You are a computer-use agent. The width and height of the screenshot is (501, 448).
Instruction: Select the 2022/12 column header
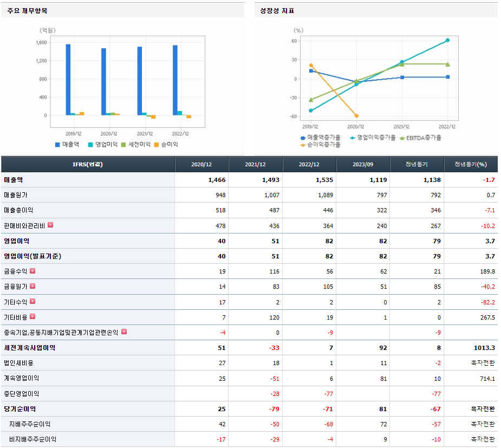tap(309, 164)
